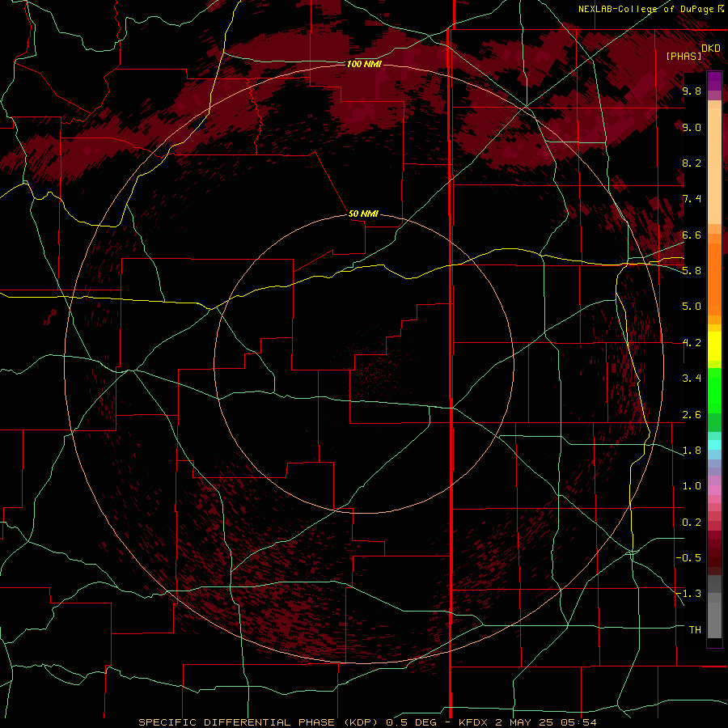
Task: Click the 5.8 legend value
Action: pos(692,271)
